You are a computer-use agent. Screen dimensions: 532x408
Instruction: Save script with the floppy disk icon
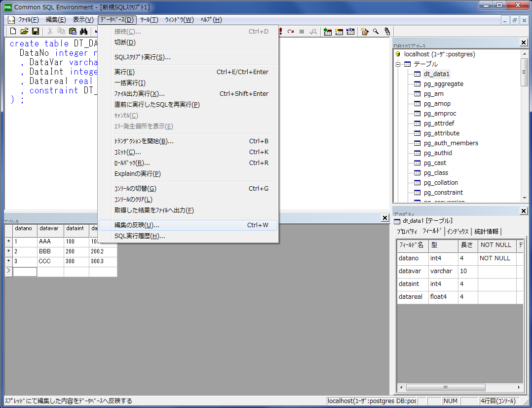[36, 31]
